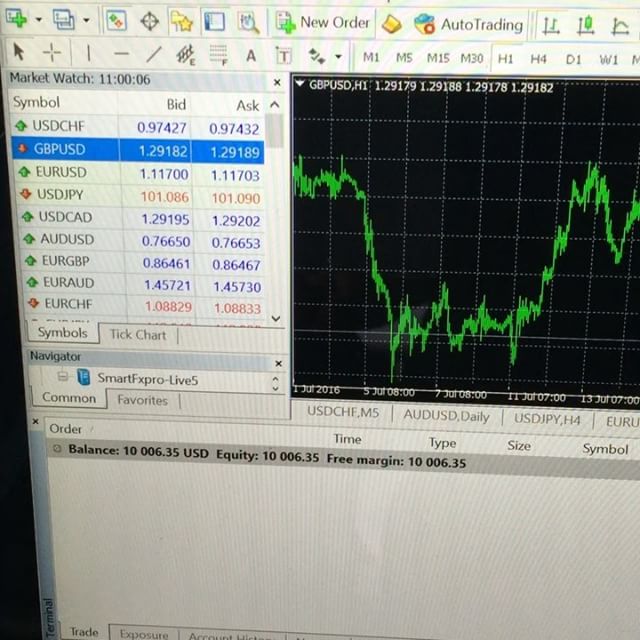Collapse the SmartFxpro-Live5 tree node
Screen dimensions: 640x640
(63, 376)
